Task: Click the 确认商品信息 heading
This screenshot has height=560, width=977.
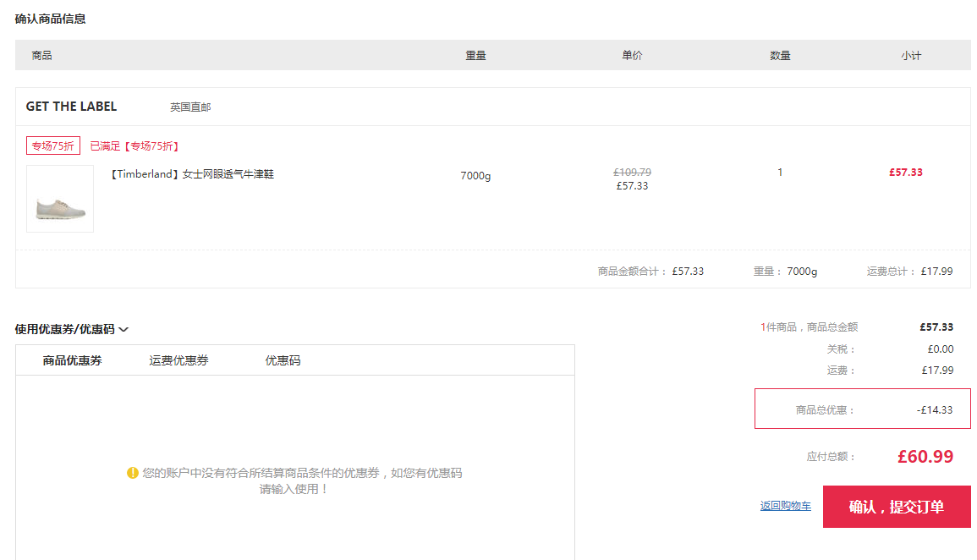Action: 51,19
